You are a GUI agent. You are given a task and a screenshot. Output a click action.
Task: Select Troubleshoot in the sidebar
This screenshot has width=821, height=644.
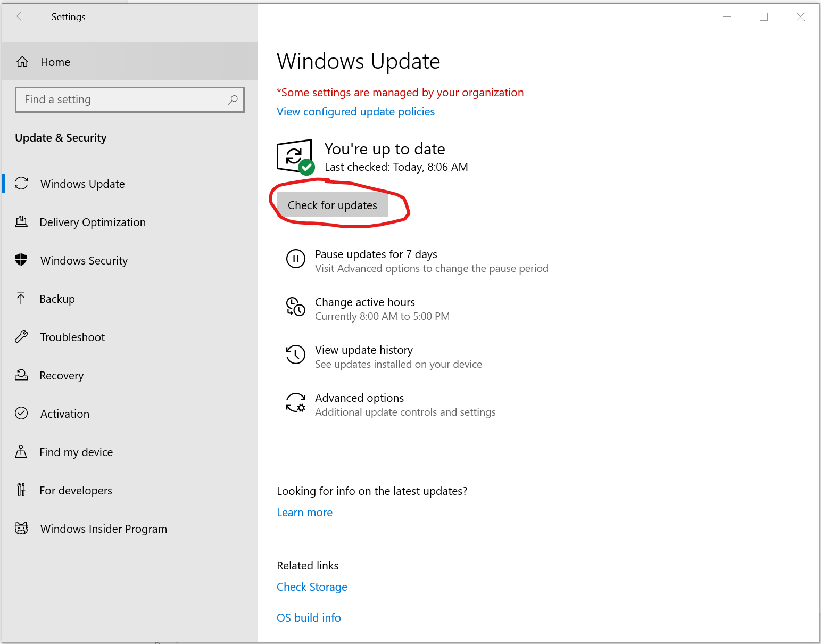click(x=130, y=337)
